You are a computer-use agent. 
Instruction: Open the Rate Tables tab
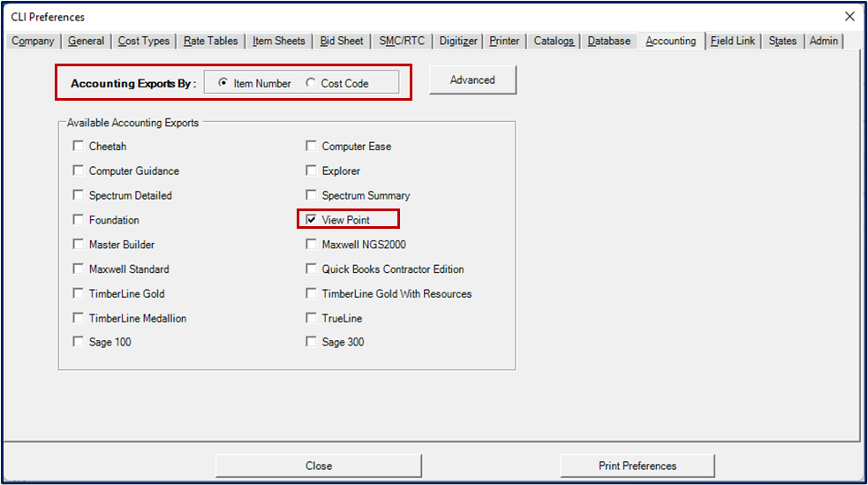[x=210, y=41]
